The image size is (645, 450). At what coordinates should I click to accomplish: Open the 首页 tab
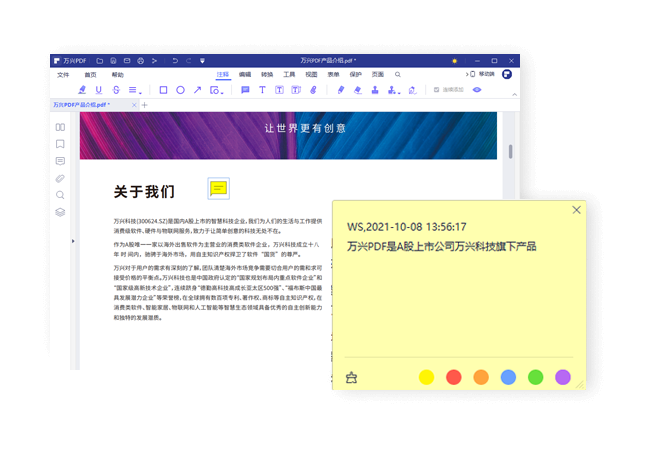pyautogui.click(x=90, y=74)
